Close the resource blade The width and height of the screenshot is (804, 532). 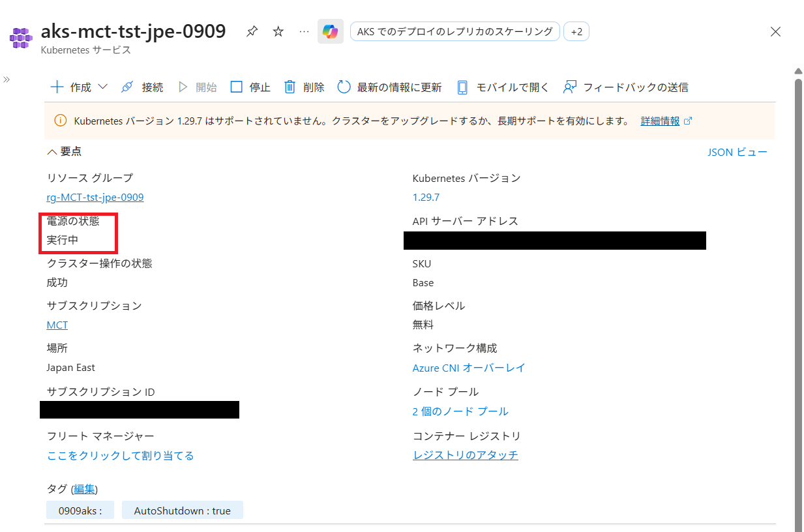tap(775, 31)
